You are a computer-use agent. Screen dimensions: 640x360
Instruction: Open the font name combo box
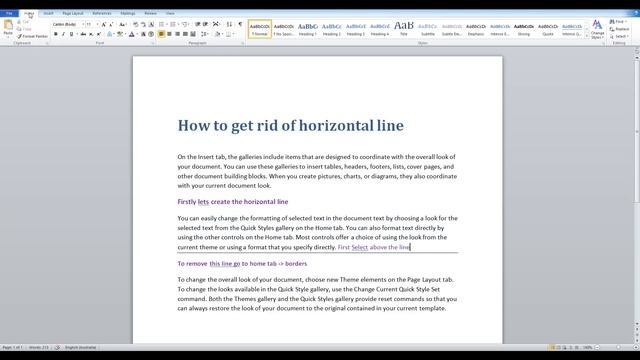tap(68, 24)
